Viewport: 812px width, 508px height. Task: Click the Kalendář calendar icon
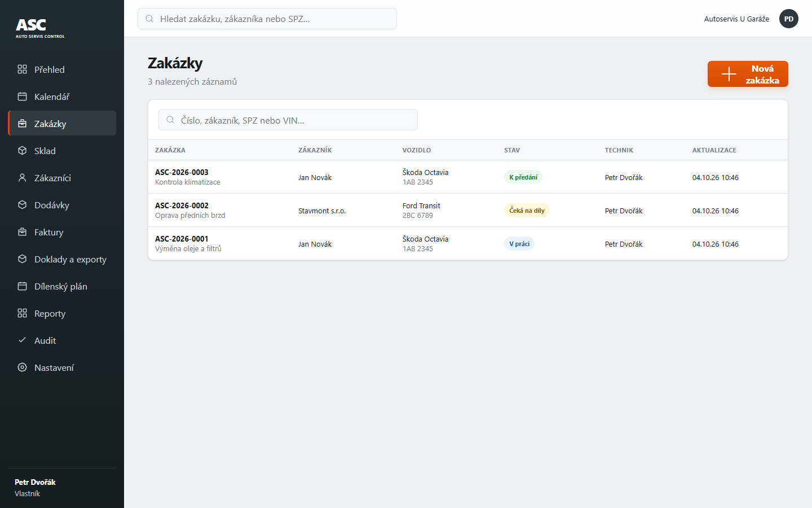click(x=22, y=97)
